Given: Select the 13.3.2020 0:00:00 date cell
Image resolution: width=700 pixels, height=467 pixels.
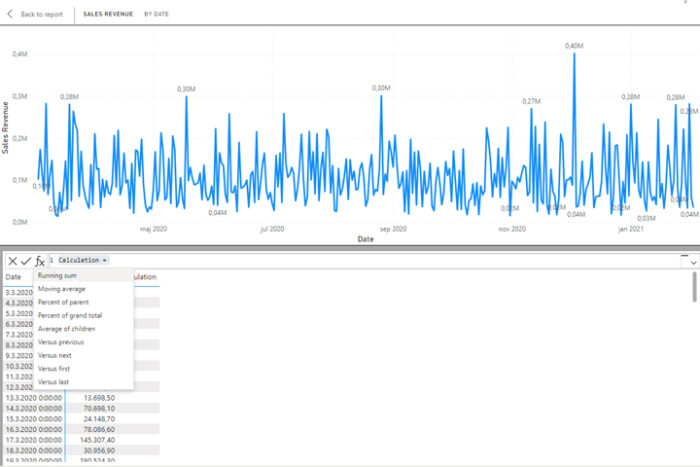Looking at the screenshot, I should click(34, 398).
